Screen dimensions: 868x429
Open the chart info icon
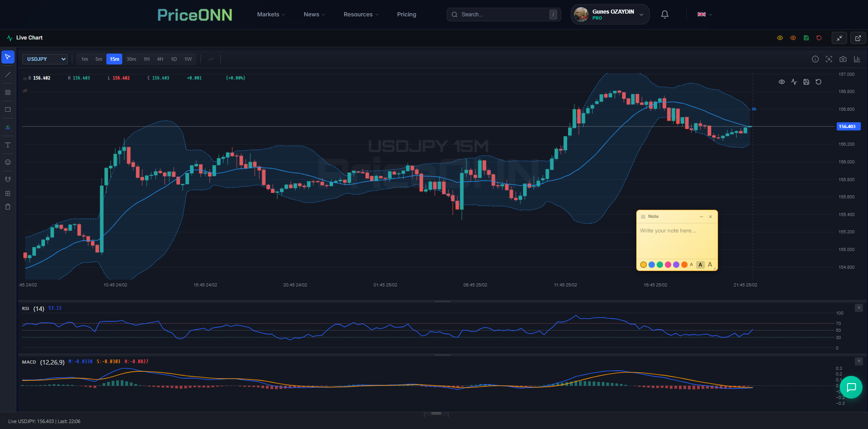815,59
